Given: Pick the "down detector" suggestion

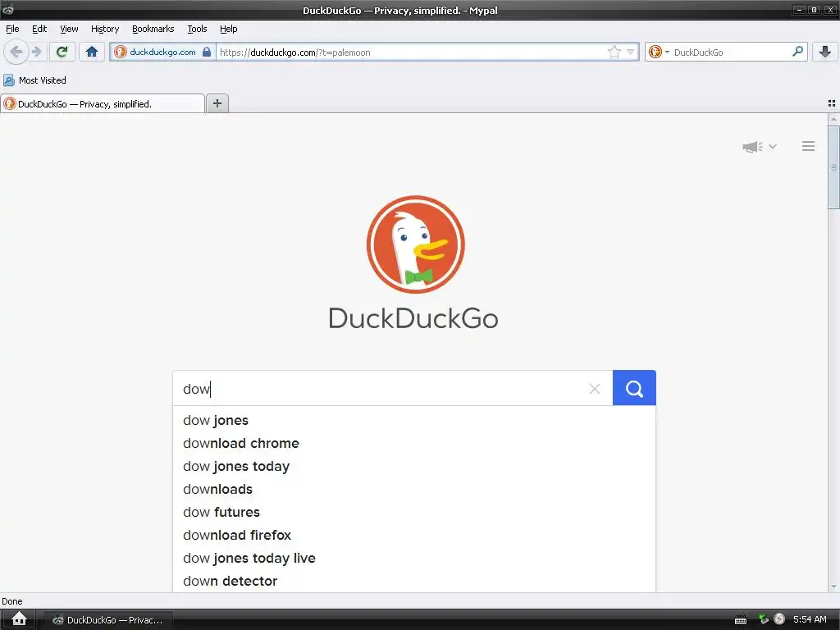Looking at the screenshot, I should 414,582.
